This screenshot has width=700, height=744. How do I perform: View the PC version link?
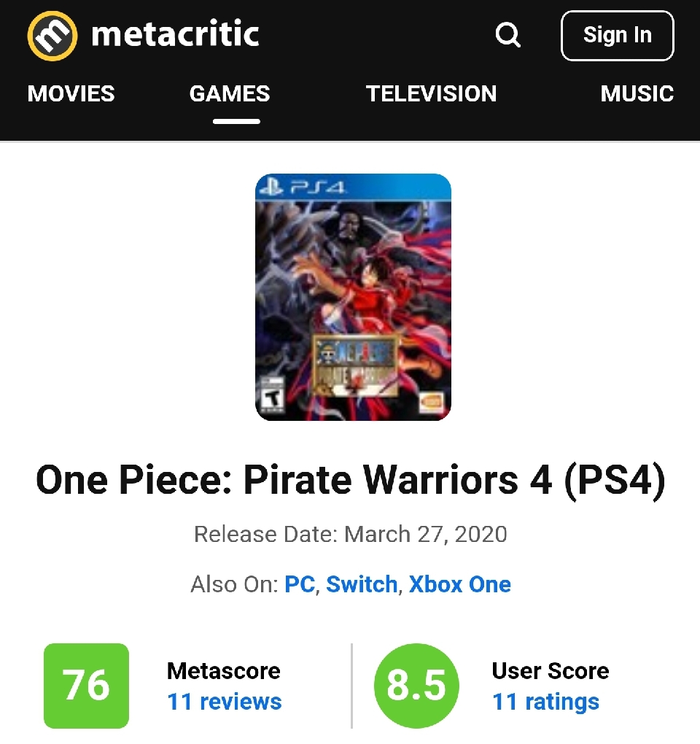pos(299,584)
